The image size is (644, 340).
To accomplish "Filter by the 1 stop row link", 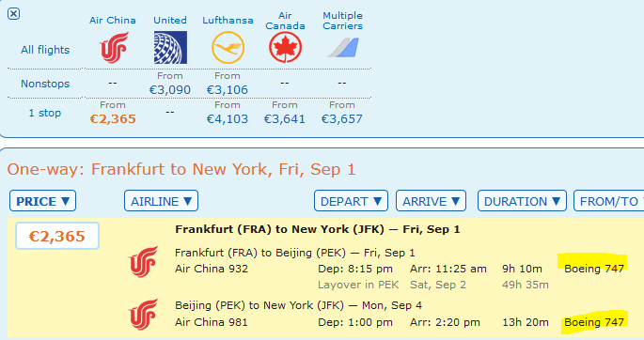I will point(45,113).
